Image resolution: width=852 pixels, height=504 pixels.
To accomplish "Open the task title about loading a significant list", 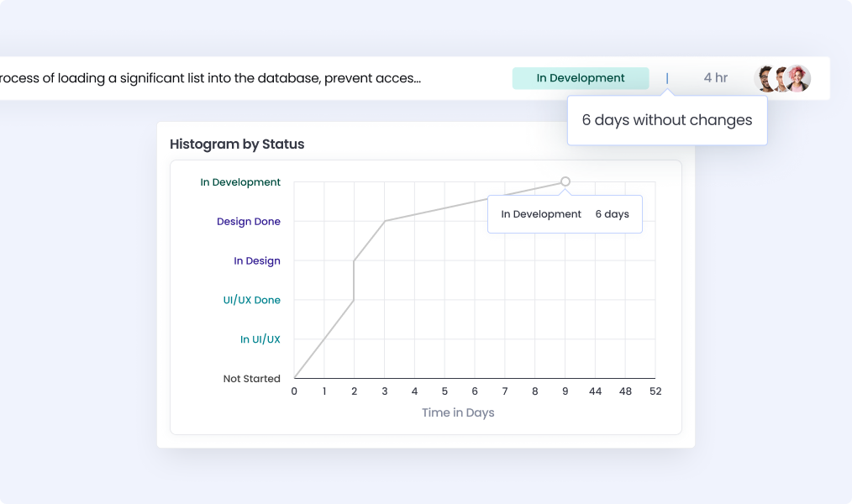I will (x=210, y=78).
